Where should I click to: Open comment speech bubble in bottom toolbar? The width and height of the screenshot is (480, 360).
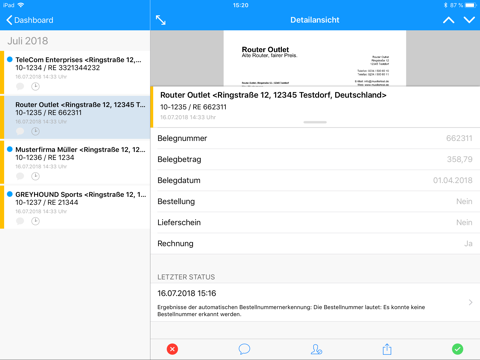click(x=244, y=349)
